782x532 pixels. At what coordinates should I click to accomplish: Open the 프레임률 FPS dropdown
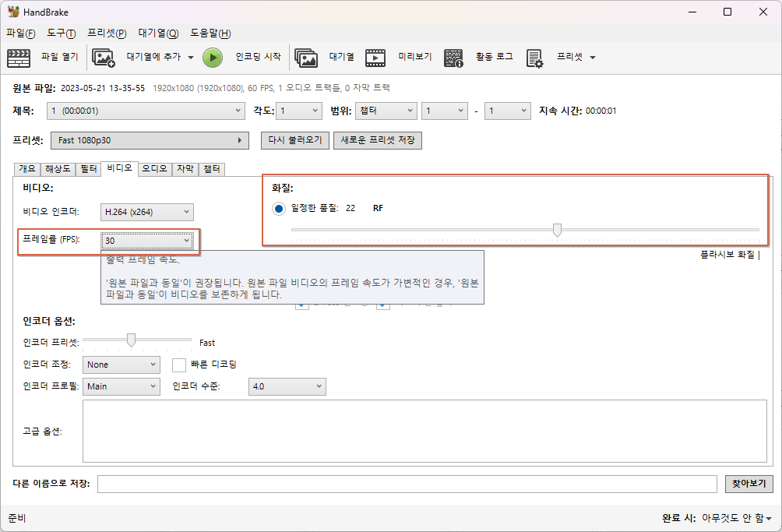147,241
